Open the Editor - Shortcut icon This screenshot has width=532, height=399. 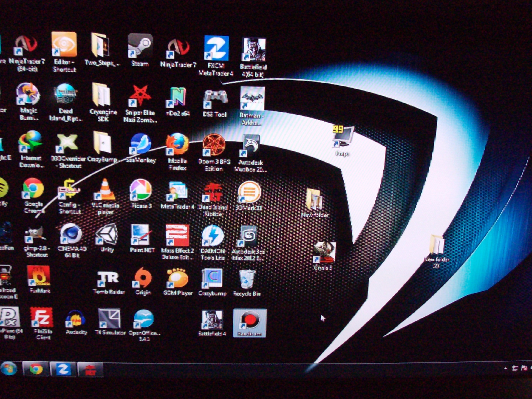coord(64,52)
